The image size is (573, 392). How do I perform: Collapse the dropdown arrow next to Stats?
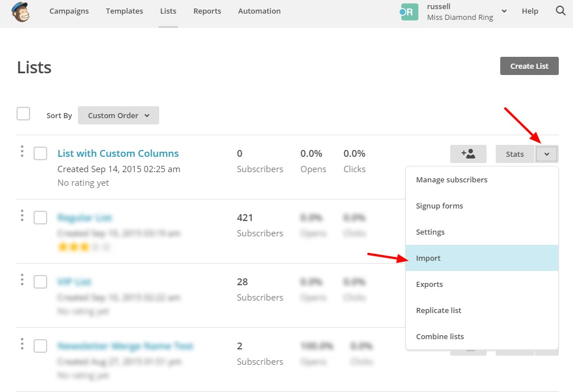547,154
